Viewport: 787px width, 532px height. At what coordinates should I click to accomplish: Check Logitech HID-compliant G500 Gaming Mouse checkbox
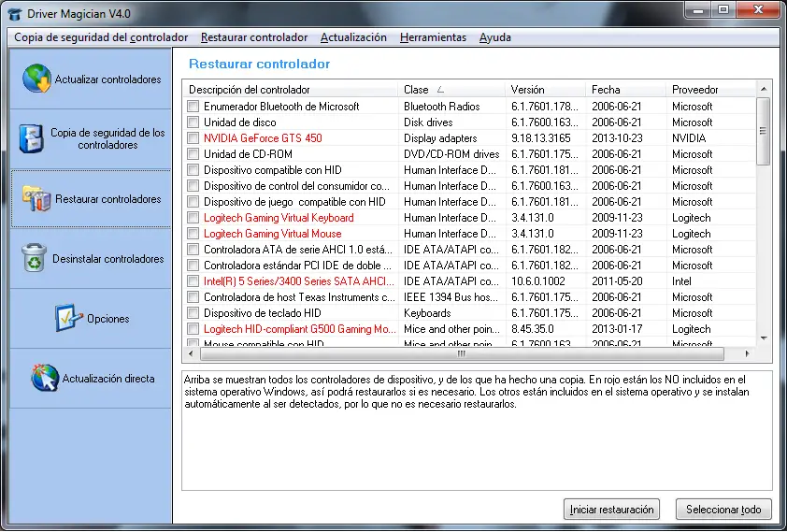click(193, 329)
